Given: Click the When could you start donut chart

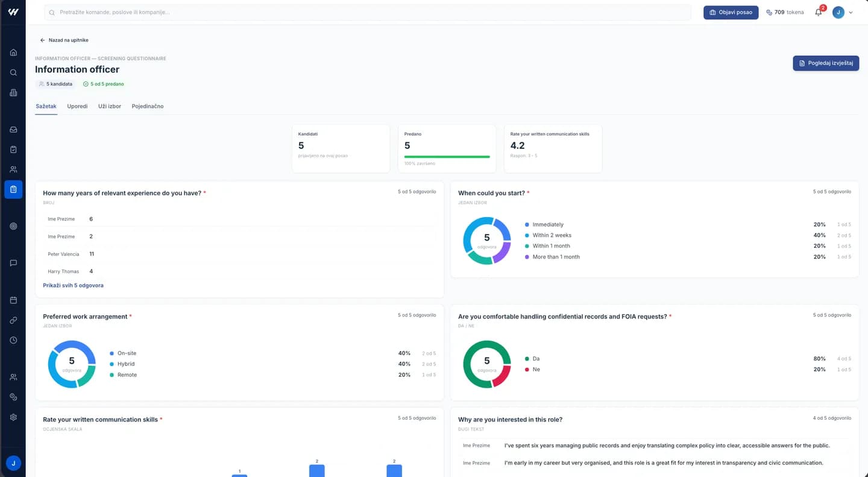Looking at the screenshot, I should point(487,241).
